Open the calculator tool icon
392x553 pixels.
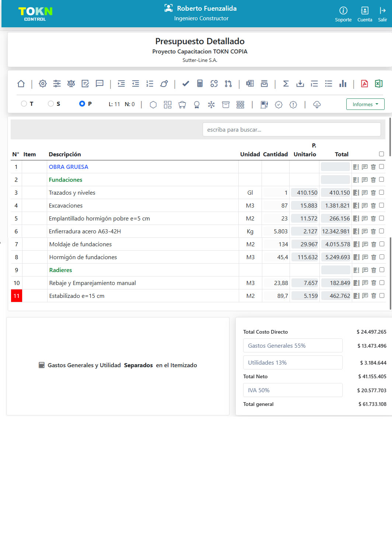(200, 84)
